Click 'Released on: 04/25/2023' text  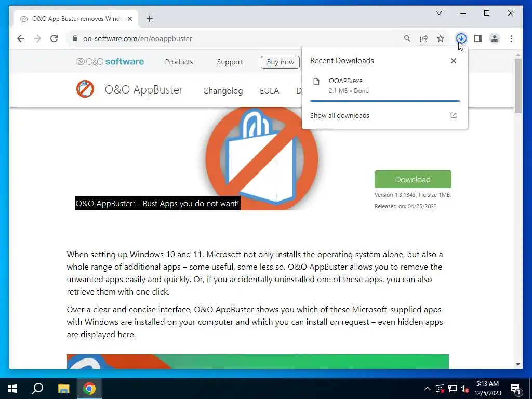coord(405,206)
